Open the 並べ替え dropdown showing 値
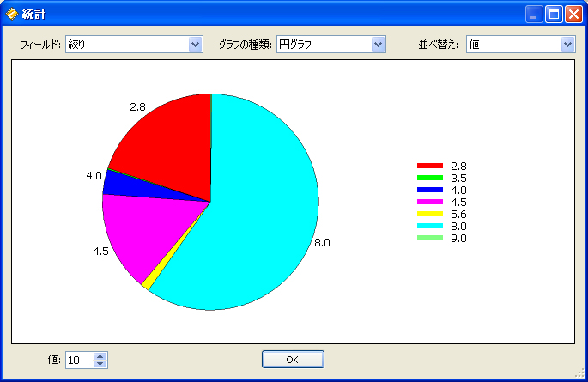The width and height of the screenshot is (588, 382). [520, 45]
